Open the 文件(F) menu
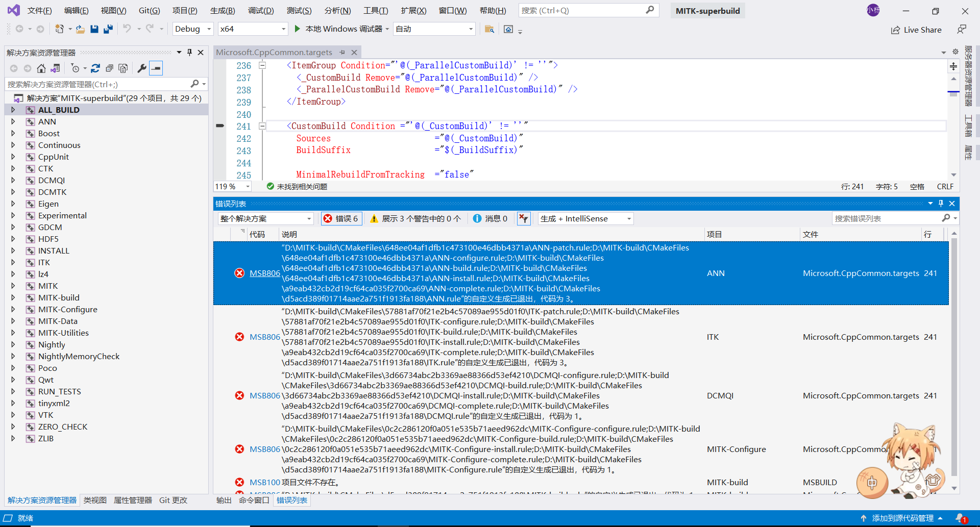This screenshot has width=980, height=527. 40,11
